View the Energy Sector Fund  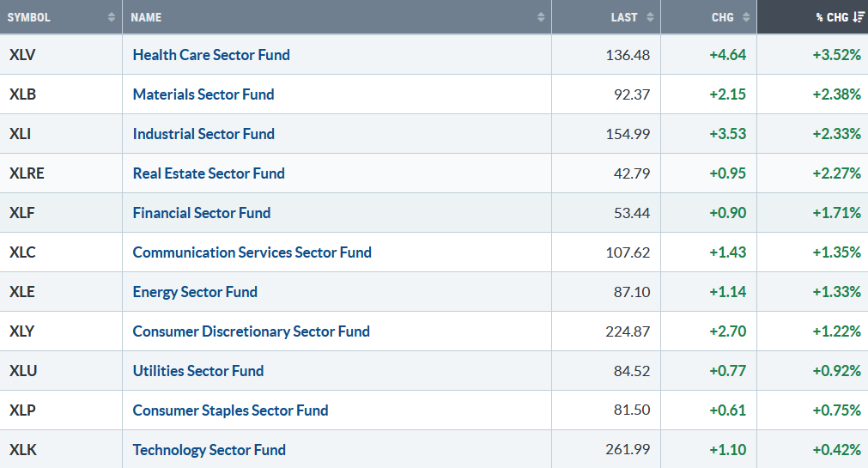195,292
